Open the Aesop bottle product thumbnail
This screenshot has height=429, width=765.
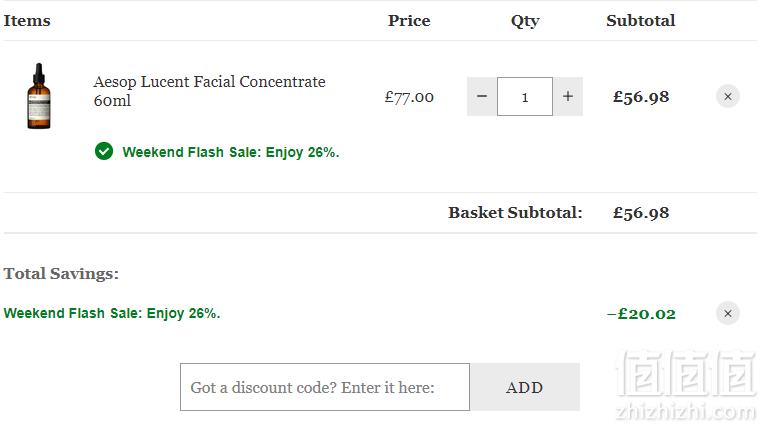coord(39,96)
